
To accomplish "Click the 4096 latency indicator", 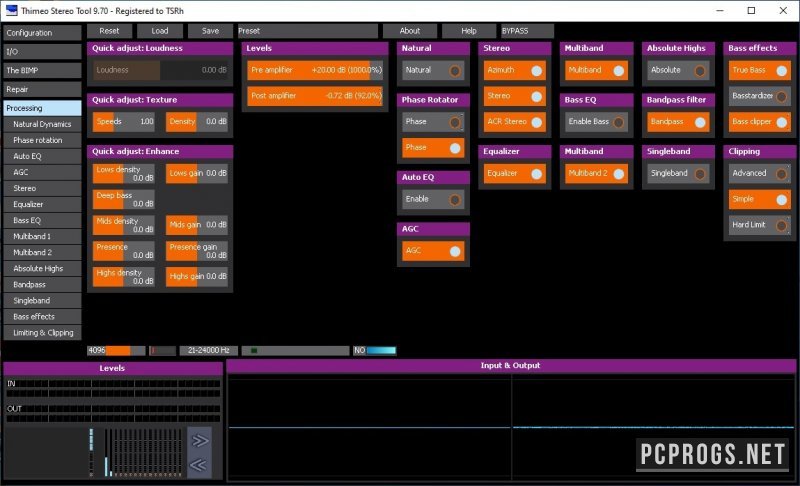I will (x=116, y=350).
